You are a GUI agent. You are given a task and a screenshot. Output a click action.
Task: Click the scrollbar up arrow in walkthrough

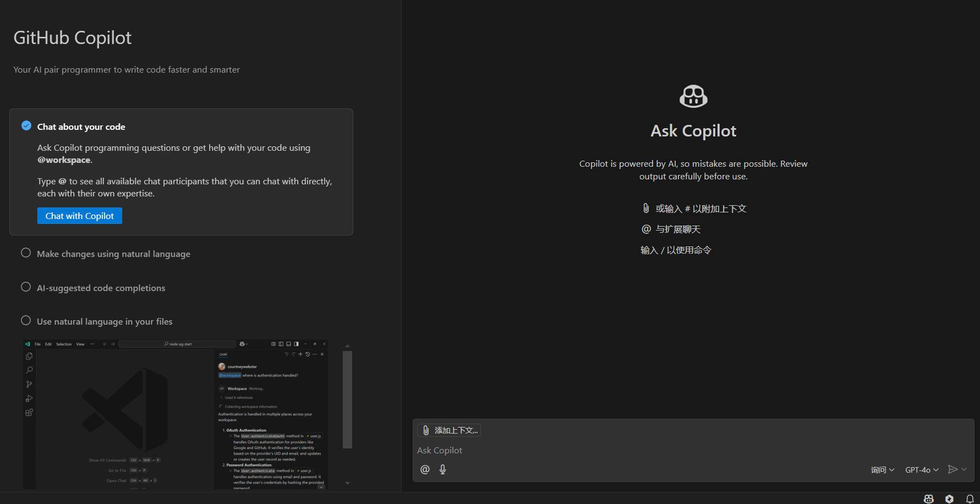347,346
